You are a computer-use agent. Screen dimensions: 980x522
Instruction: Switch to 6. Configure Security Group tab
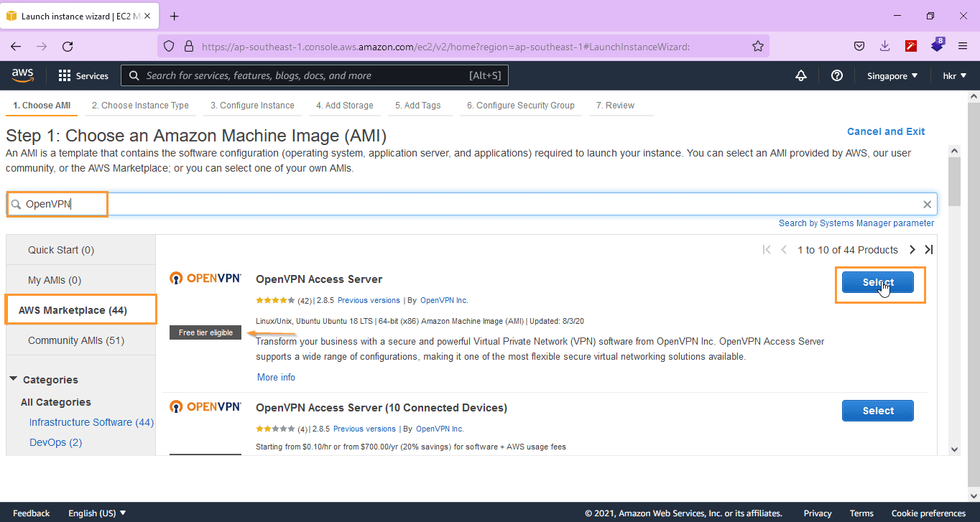(521, 106)
